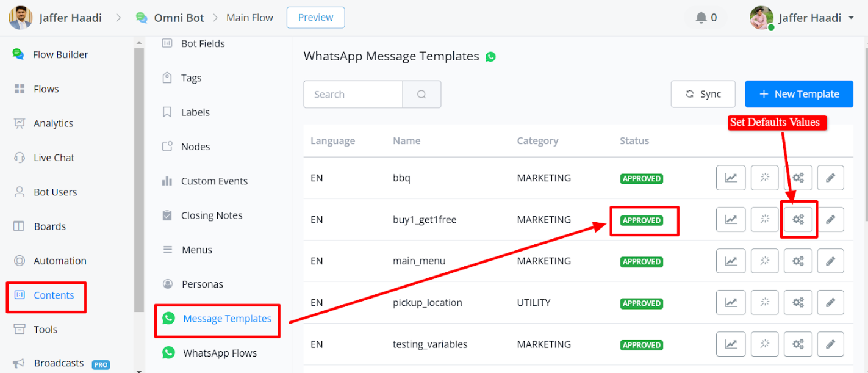Open the notification bell icon
This screenshot has width=868, height=373.
[x=701, y=18]
